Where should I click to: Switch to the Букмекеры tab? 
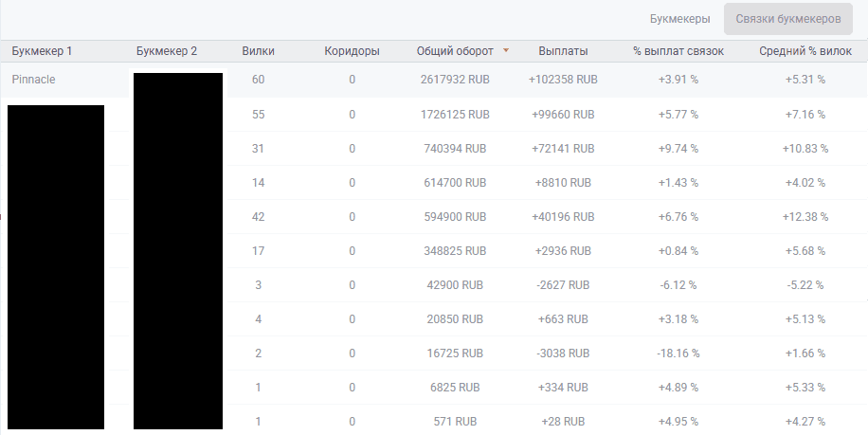pyautogui.click(x=679, y=19)
